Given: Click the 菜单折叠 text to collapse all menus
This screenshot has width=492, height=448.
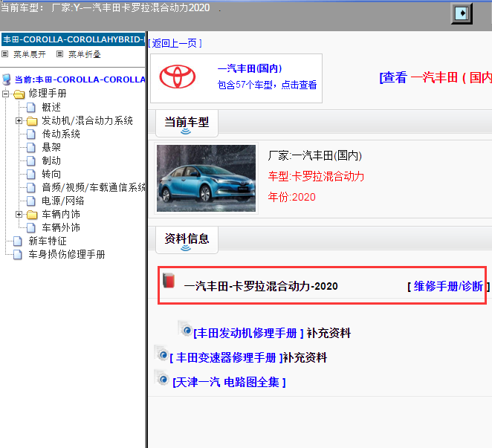Looking at the screenshot, I should (x=85, y=54).
